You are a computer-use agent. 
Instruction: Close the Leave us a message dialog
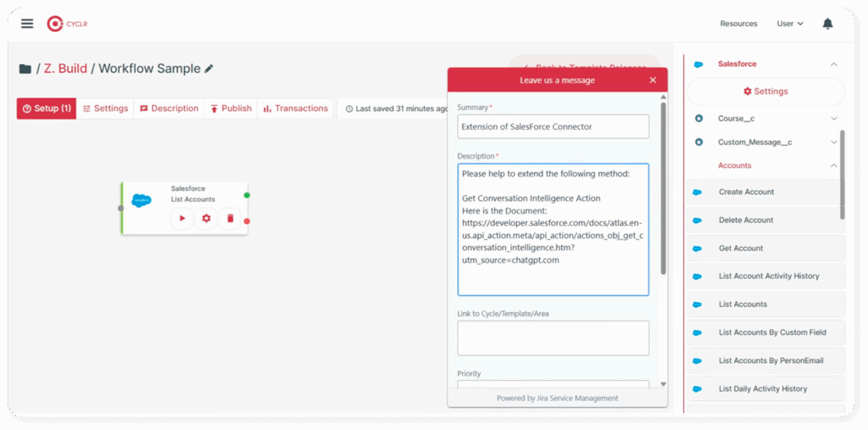[653, 80]
